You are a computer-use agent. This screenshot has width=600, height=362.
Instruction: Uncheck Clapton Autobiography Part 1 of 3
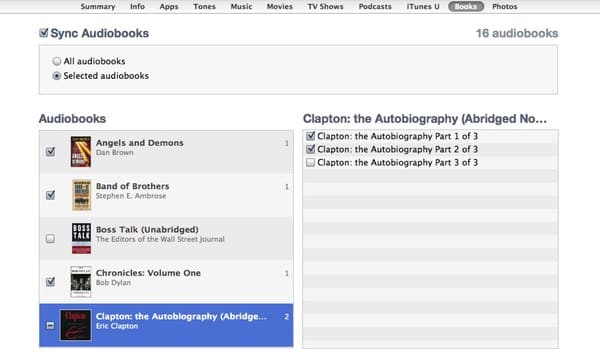[x=310, y=136]
